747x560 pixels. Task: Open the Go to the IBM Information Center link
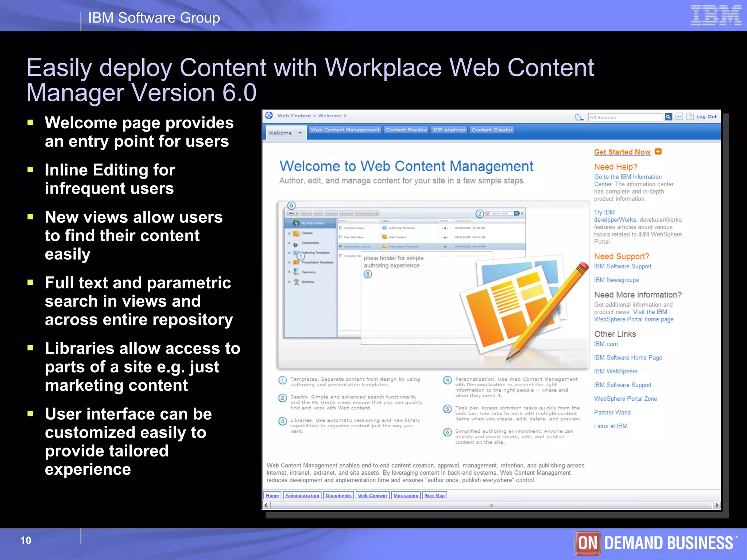pyautogui.click(x=628, y=180)
